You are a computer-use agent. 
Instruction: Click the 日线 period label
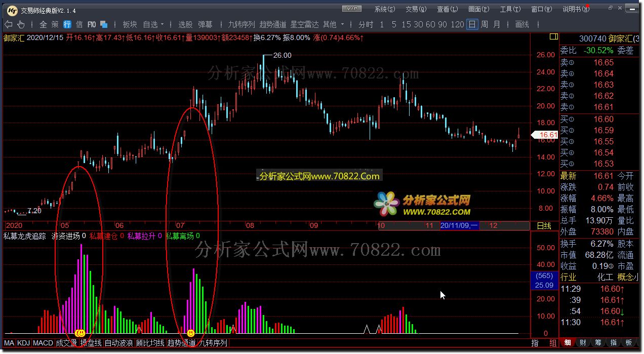click(544, 226)
